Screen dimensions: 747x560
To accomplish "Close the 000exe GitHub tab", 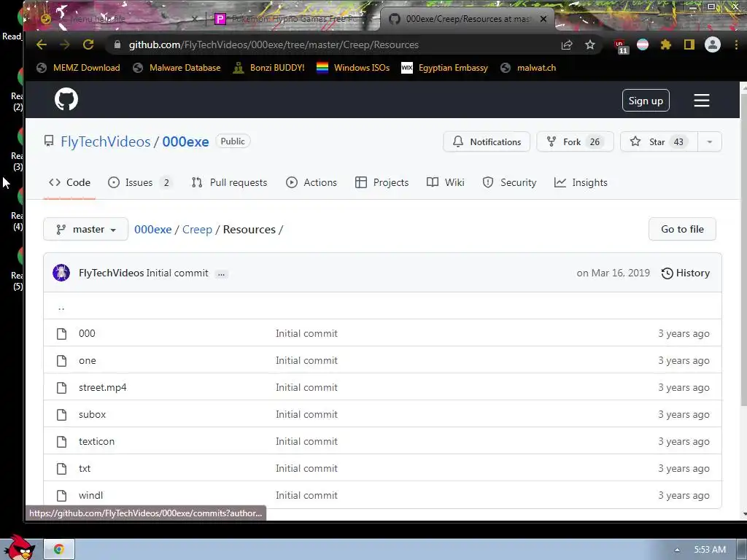I will pos(543,19).
